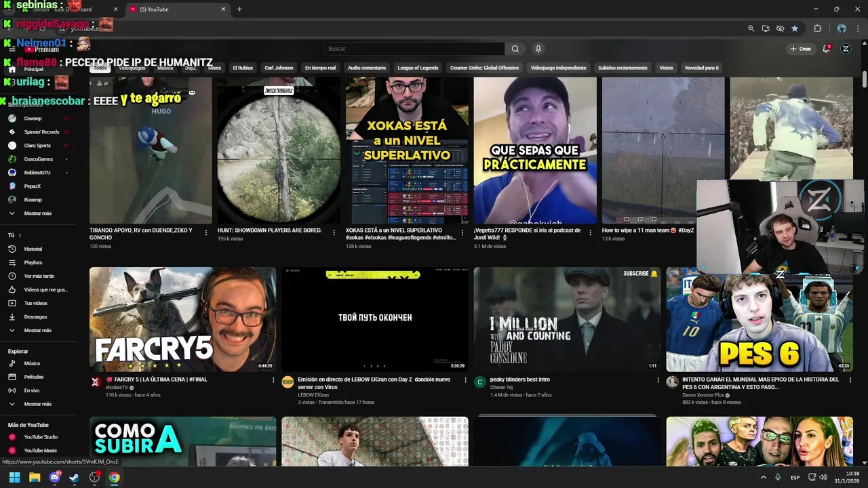Image resolution: width=868 pixels, height=488 pixels.
Task: Open Chrome three-dot menu
Action: click(856, 28)
